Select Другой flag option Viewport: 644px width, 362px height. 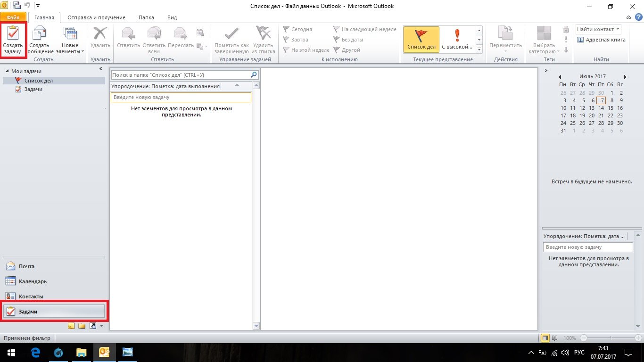click(347, 50)
